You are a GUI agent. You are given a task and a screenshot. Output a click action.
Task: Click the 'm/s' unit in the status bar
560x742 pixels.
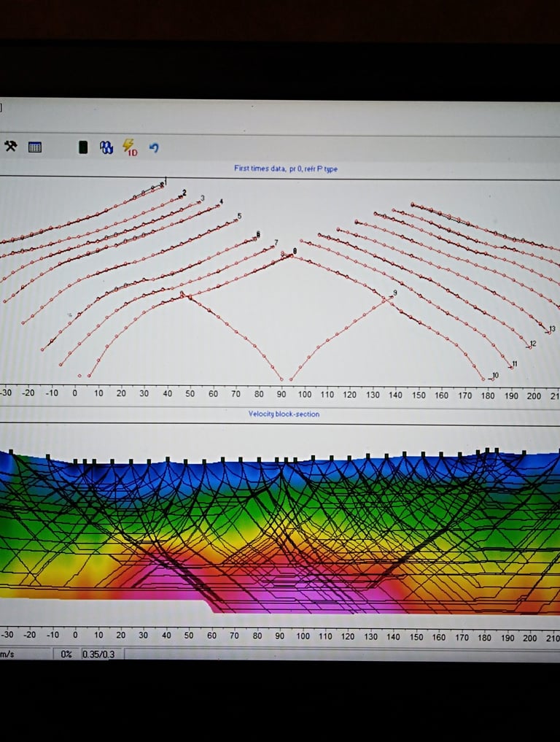pos(7,654)
